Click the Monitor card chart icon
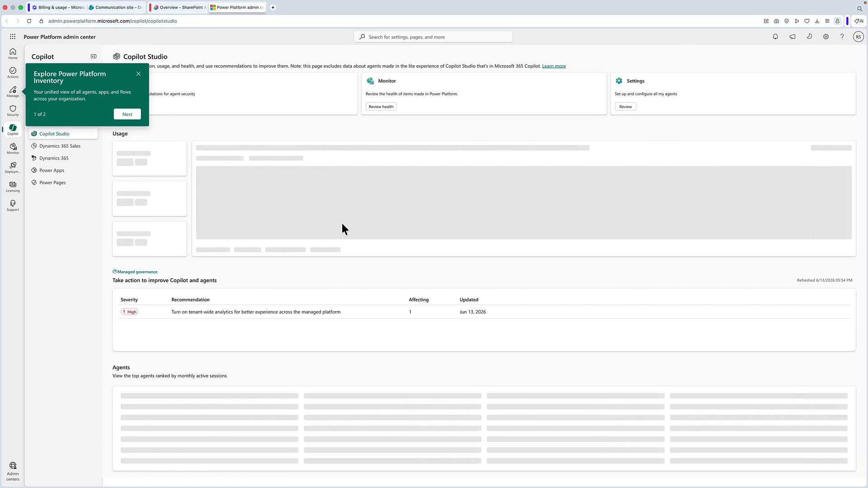 point(370,81)
